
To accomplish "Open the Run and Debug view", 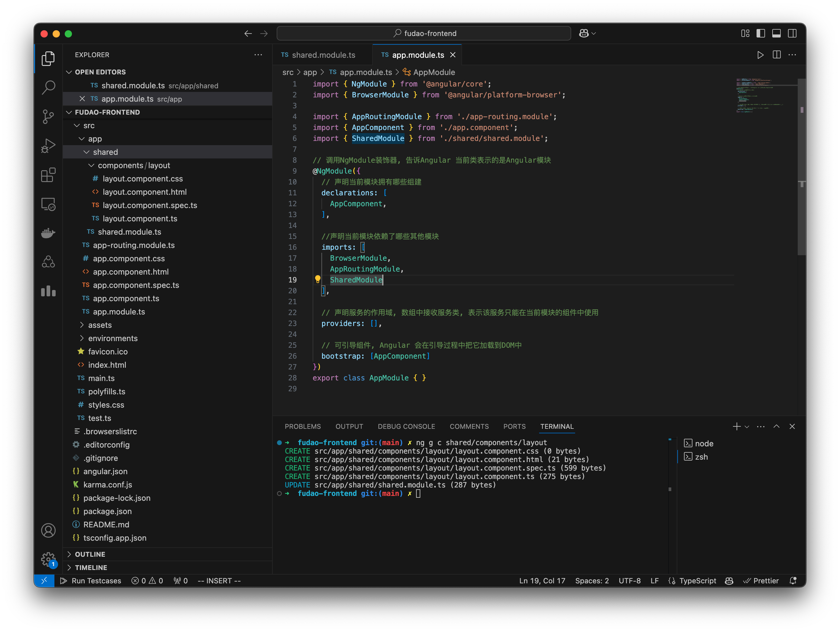I will [48, 146].
